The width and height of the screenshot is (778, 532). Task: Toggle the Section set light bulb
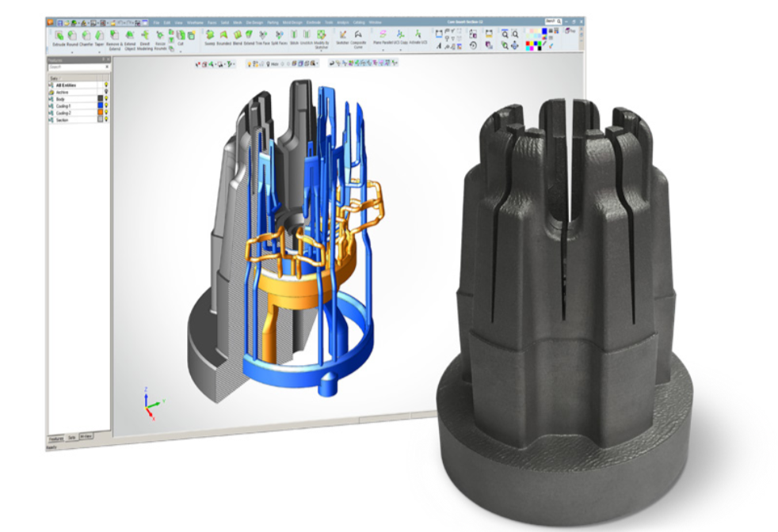tap(106, 120)
